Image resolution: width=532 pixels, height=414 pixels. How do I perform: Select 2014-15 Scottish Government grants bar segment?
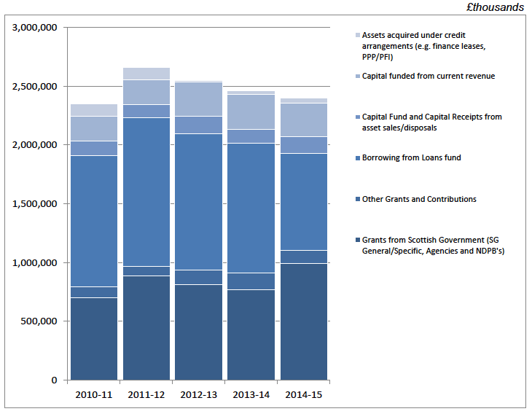(304, 321)
